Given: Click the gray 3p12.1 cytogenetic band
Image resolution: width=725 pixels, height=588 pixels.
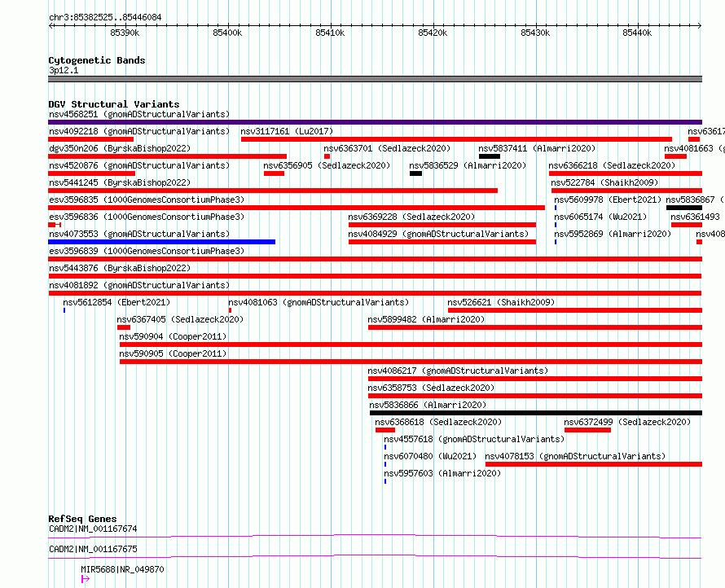Looking at the screenshot, I should [x=375, y=79].
